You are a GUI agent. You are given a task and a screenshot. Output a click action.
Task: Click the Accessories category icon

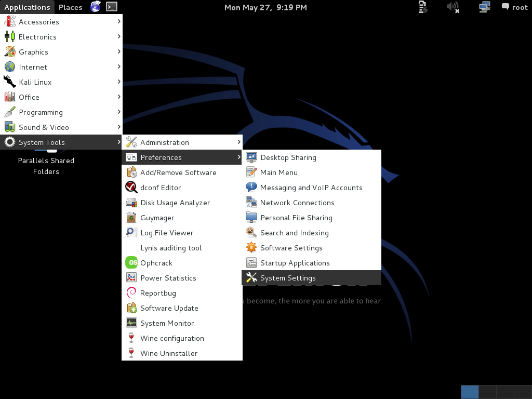tap(10, 22)
